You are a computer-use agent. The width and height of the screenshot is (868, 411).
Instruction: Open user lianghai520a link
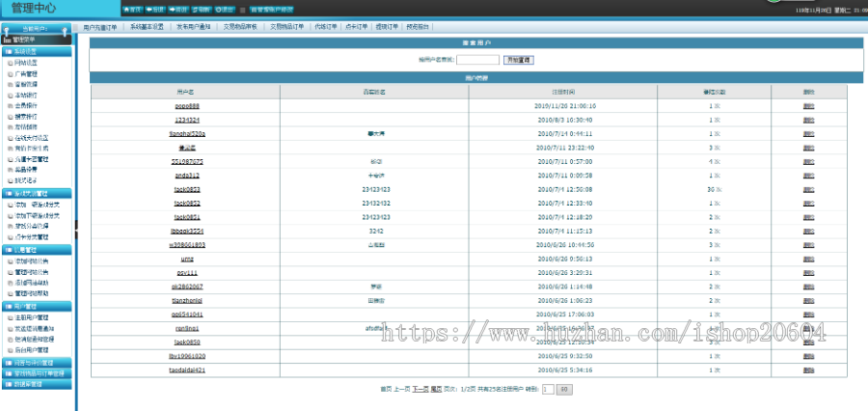coord(187,133)
